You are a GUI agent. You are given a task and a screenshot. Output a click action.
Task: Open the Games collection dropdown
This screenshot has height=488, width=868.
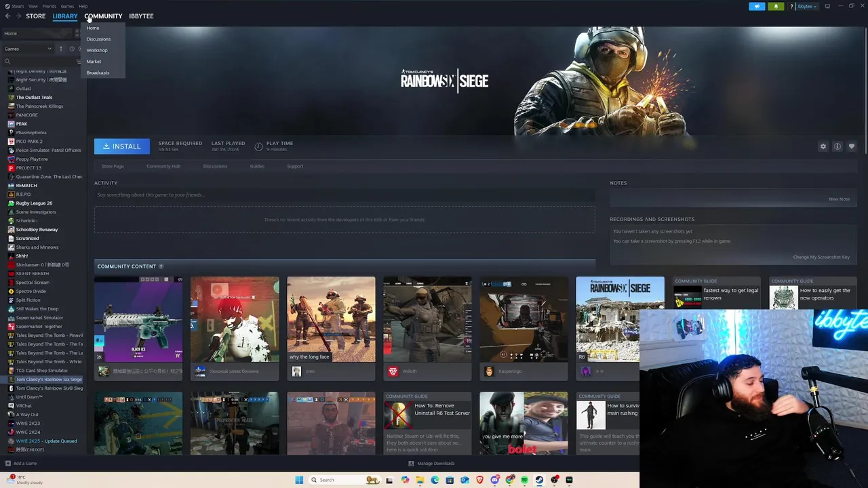[x=28, y=49]
